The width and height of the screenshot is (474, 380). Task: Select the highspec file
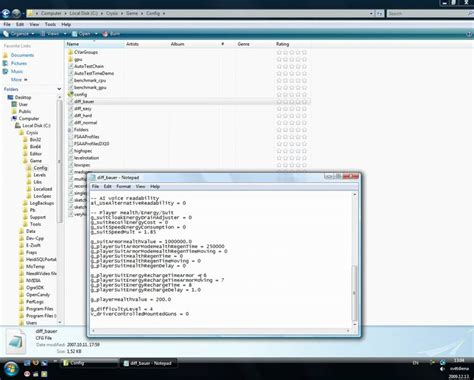83,151
